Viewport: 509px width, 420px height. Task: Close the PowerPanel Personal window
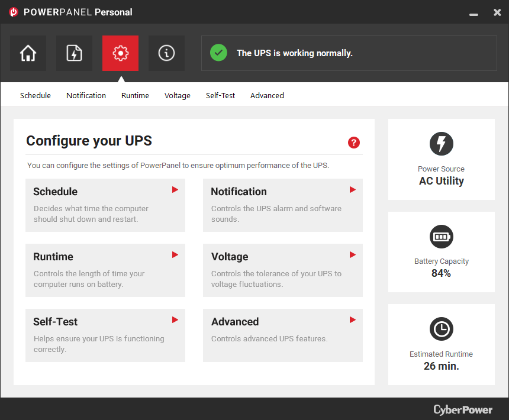[497, 12]
